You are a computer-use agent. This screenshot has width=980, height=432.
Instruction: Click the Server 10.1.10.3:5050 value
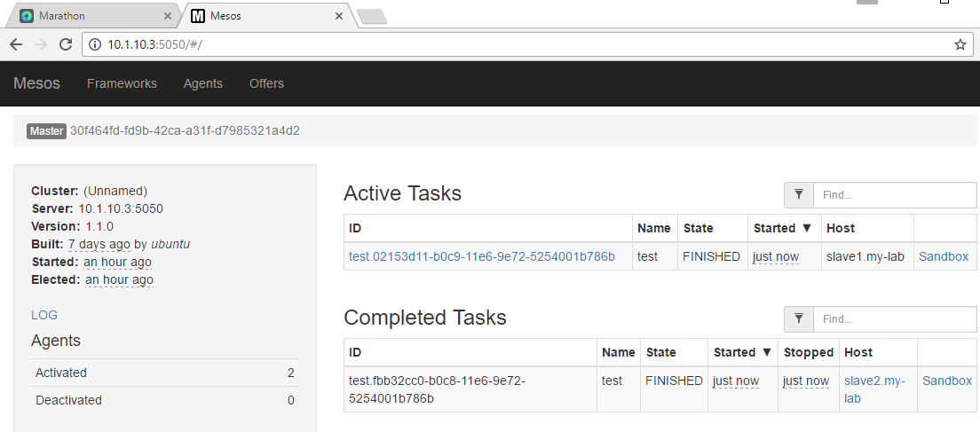(x=121, y=208)
